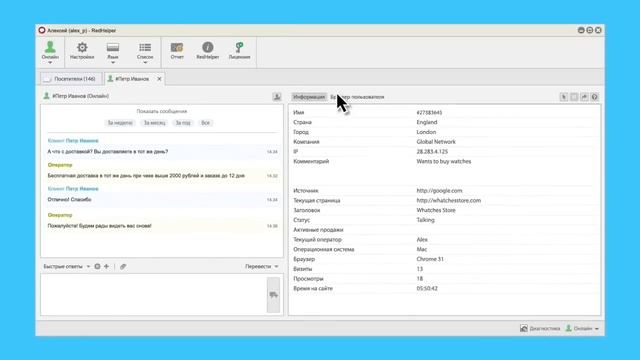Close the #Петр Иванов chat tab
Screen dimensions: 640x360
click(159, 79)
